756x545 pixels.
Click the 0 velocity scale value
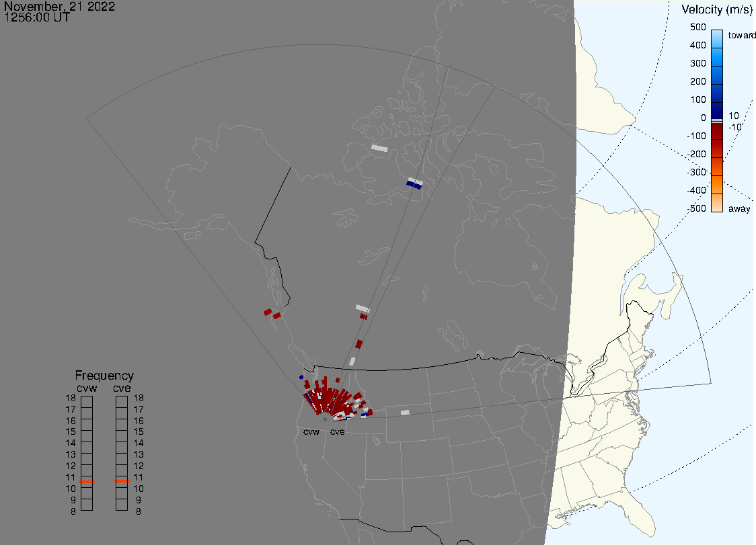coord(704,118)
